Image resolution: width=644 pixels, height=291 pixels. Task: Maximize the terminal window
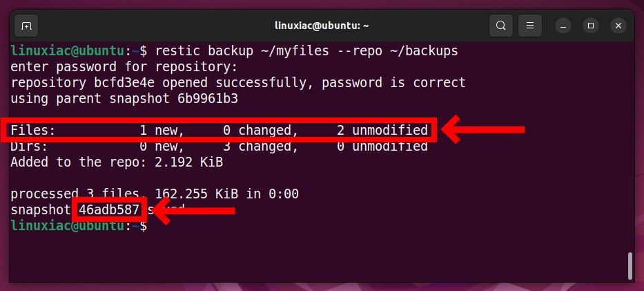(591, 26)
